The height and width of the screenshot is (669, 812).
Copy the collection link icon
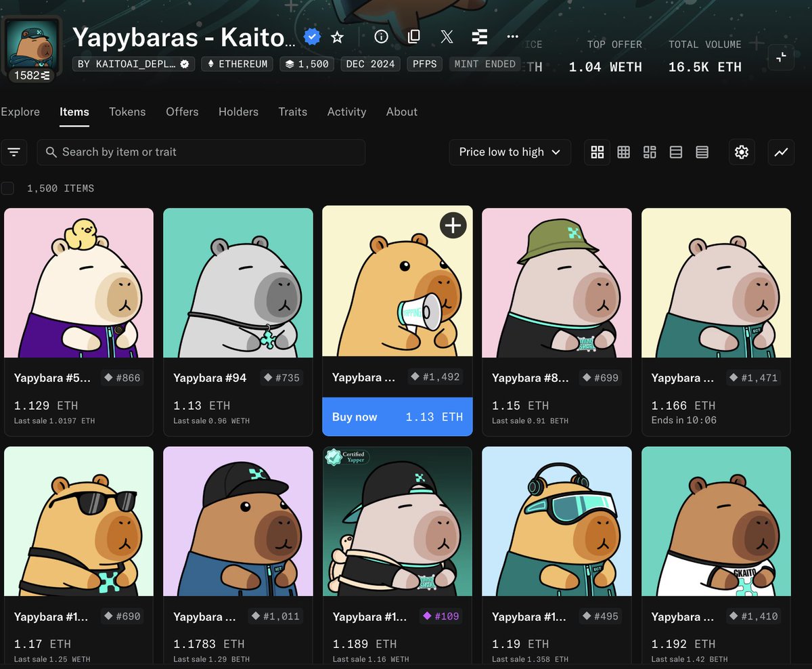[x=414, y=37]
